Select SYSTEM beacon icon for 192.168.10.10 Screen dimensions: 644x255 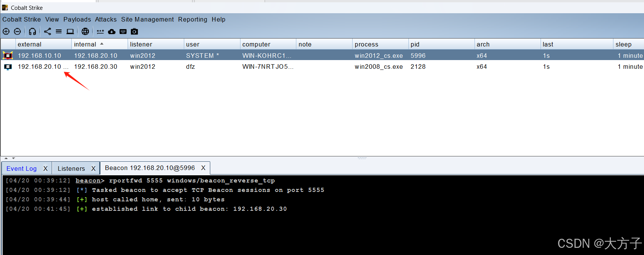point(8,56)
